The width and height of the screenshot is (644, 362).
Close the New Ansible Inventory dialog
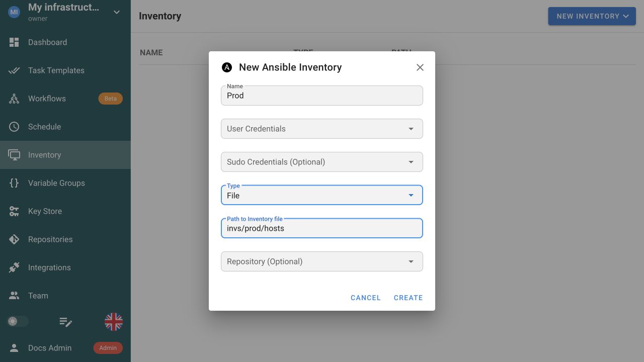click(420, 67)
